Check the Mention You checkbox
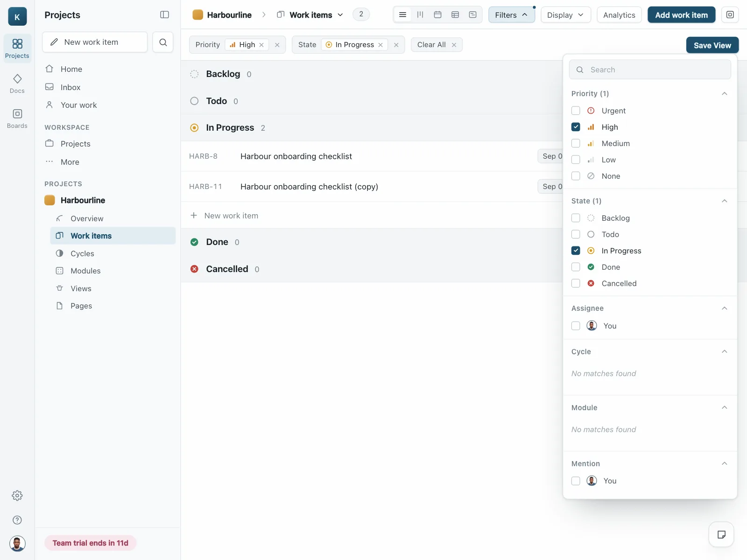This screenshot has height=560, width=747. pos(576,481)
